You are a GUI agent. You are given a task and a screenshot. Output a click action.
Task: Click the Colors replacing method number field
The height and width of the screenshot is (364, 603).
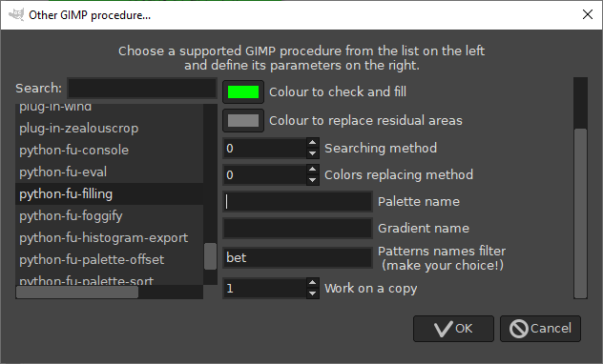pos(264,175)
